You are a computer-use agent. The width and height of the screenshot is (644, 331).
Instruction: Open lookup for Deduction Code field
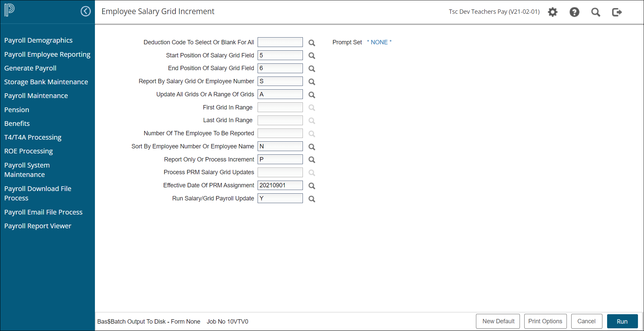[312, 43]
